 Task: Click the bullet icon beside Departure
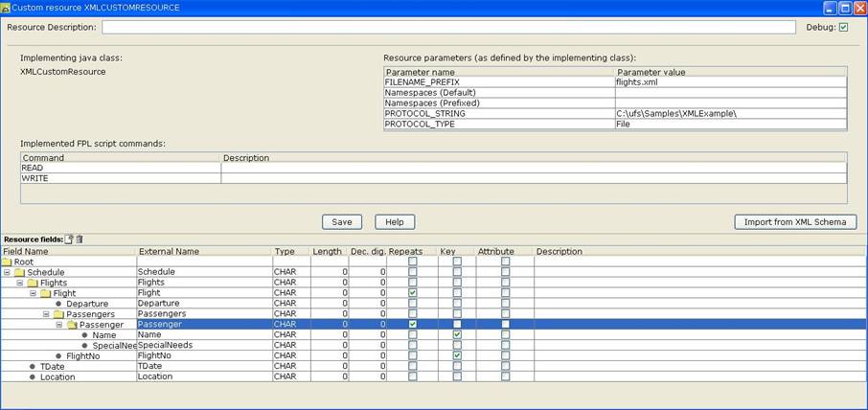pos(58,304)
